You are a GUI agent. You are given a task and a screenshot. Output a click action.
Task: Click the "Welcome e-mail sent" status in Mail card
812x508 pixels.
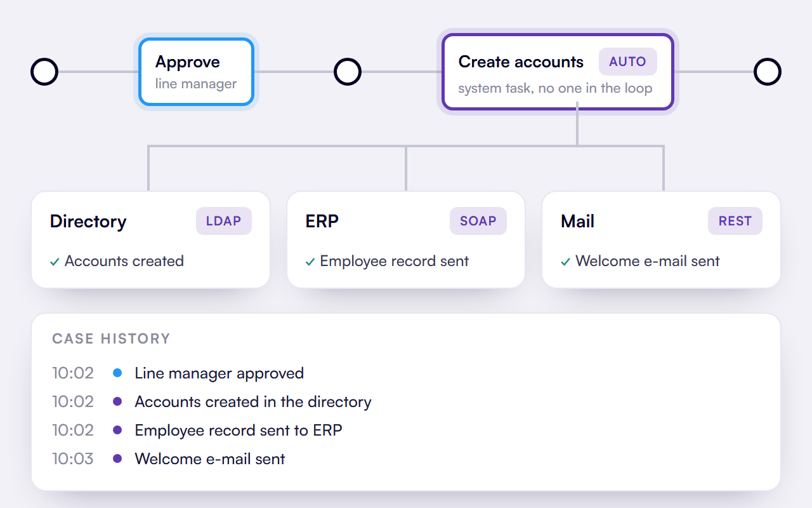[x=648, y=261]
